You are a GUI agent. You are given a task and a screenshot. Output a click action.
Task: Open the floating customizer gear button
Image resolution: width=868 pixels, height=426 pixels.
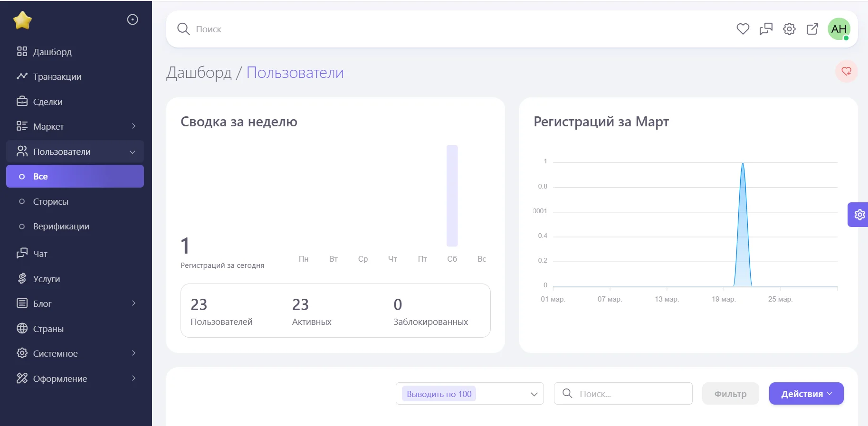(859, 215)
